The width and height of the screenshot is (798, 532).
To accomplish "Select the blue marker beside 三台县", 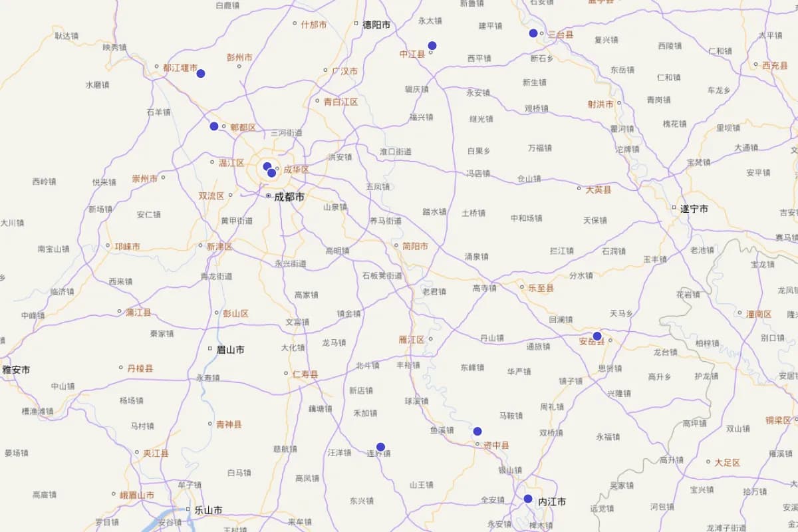I will 533,32.
